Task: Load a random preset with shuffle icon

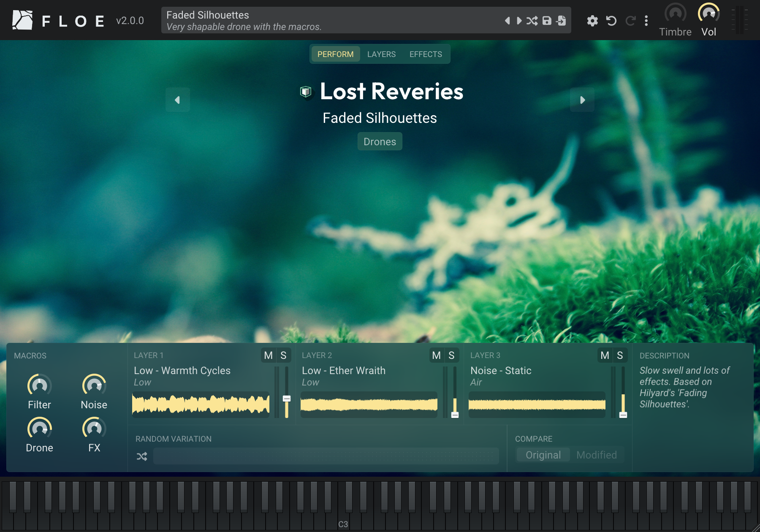Action: (x=532, y=21)
